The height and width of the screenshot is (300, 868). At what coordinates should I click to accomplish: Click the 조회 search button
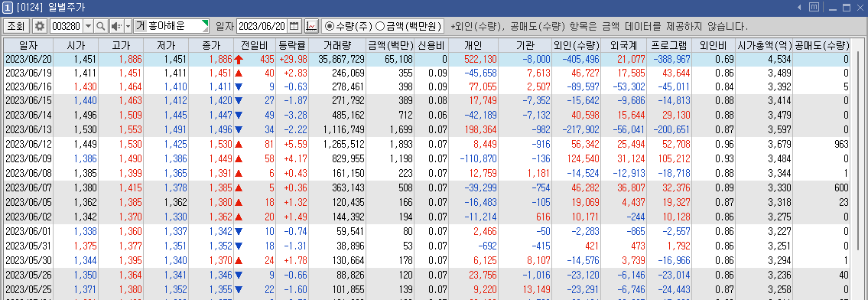tap(16, 26)
